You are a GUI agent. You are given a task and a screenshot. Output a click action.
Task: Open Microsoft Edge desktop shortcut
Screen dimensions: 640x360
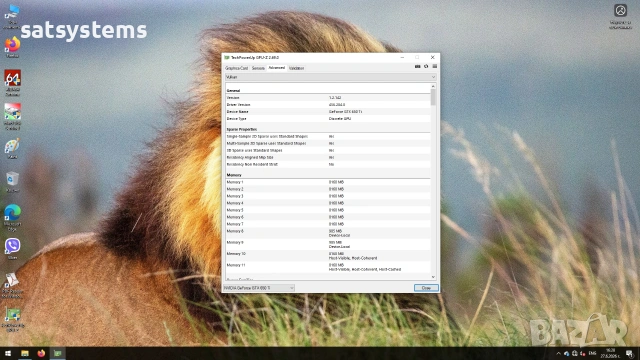[12, 218]
